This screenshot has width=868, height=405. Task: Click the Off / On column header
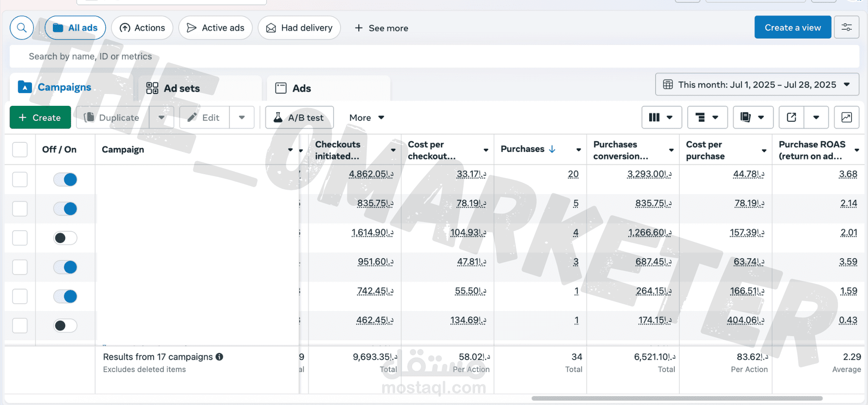(59, 150)
